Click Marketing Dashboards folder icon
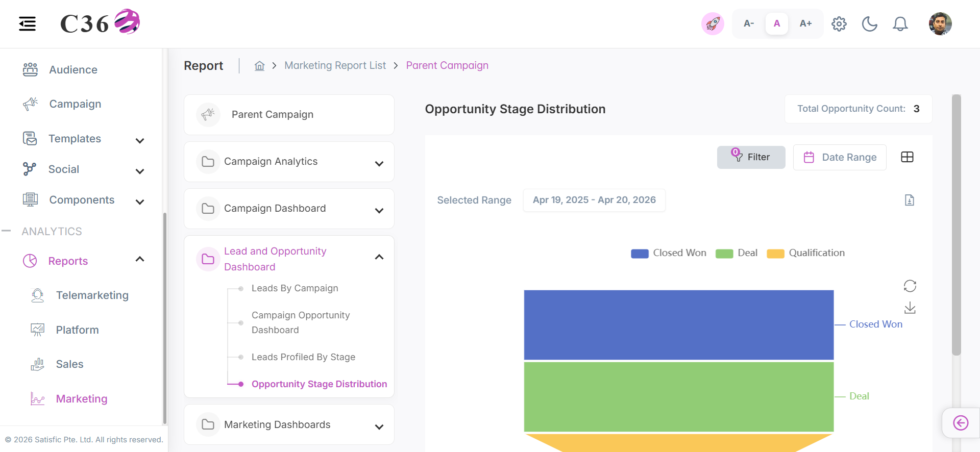 point(208,424)
